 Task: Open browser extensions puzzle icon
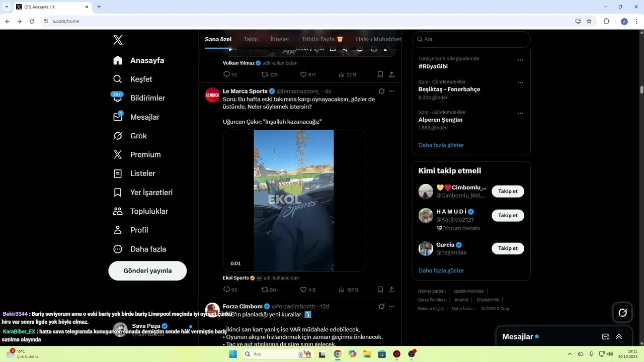coord(606,21)
